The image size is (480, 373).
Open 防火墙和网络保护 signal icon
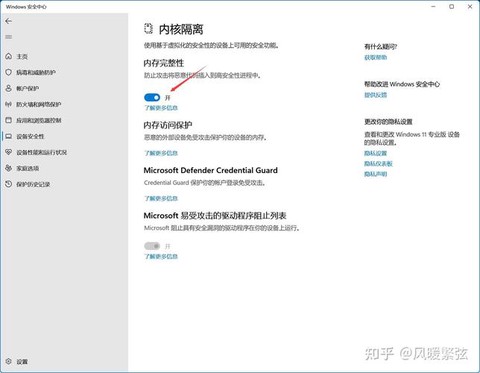pos(9,104)
